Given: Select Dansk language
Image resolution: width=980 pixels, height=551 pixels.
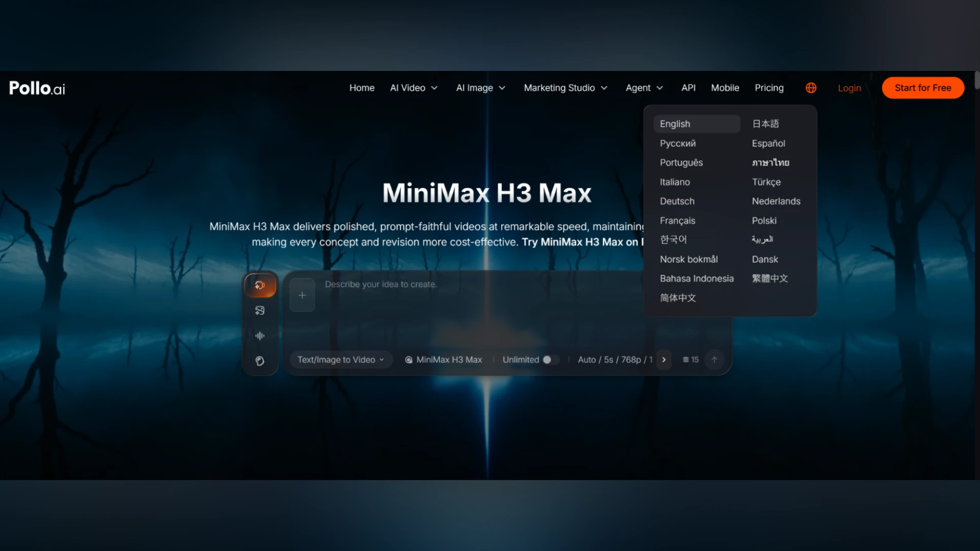Looking at the screenshot, I should (x=765, y=259).
